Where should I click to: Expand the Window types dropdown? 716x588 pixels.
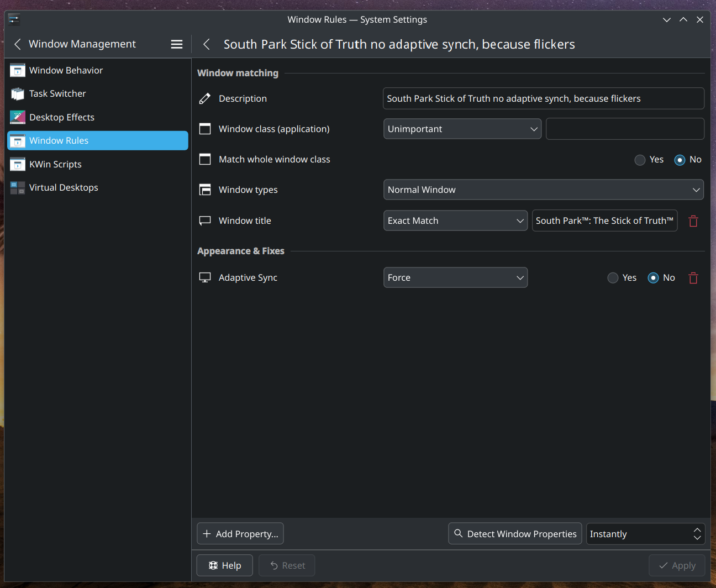[x=543, y=190]
